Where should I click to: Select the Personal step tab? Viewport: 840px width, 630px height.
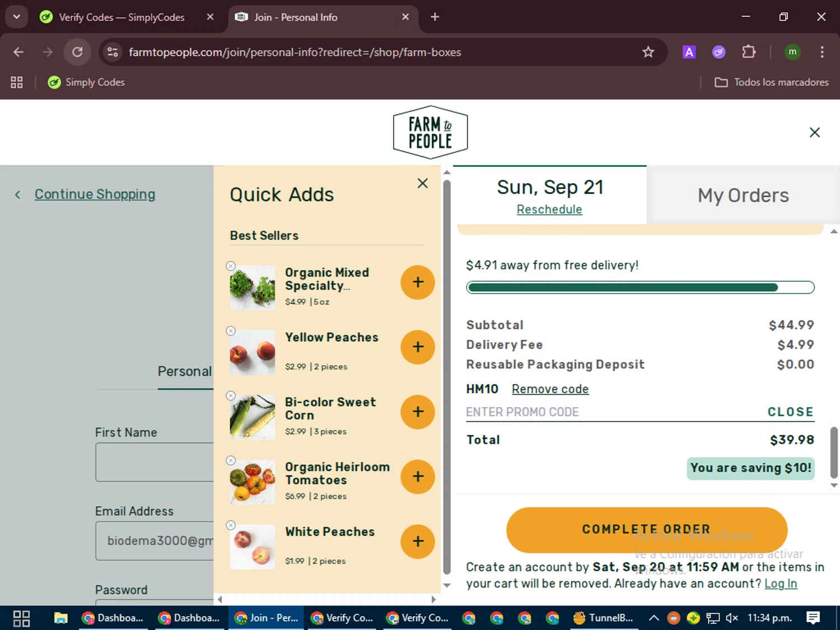(x=185, y=371)
